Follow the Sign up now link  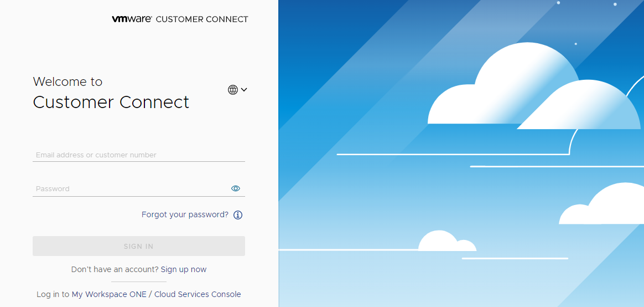click(184, 269)
